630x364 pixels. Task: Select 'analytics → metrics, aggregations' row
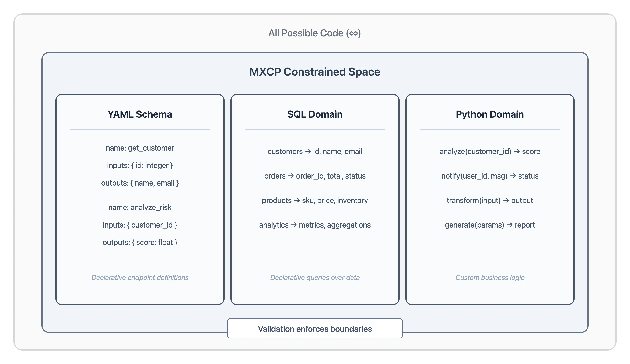coord(315,225)
